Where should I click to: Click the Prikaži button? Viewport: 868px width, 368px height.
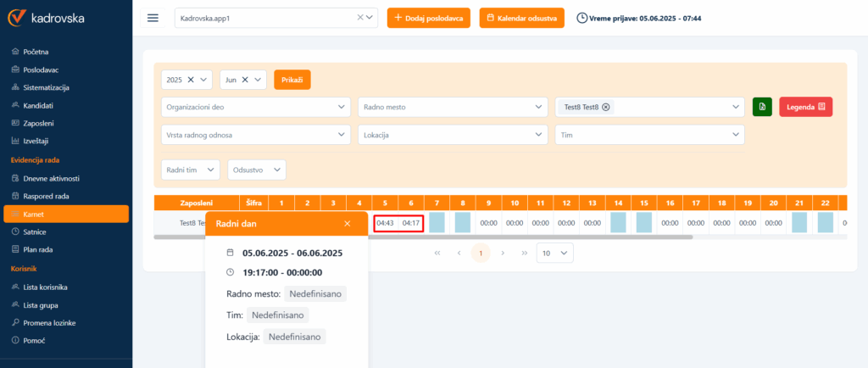[292, 80]
